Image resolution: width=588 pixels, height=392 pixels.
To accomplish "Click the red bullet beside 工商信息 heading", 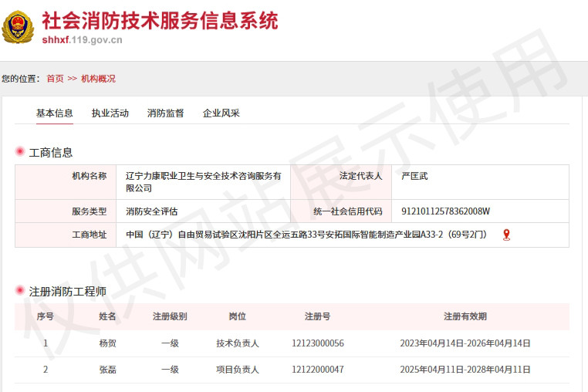I will pyautogui.click(x=19, y=152).
